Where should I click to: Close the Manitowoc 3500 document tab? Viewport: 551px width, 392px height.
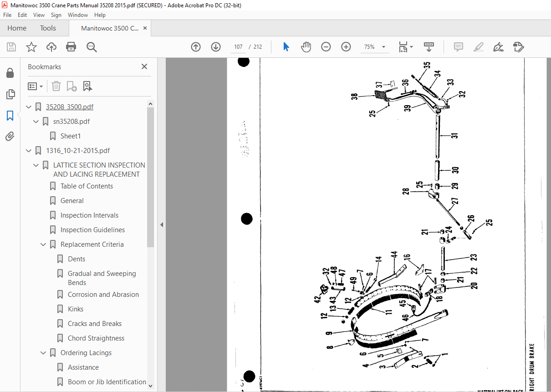[x=145, y=28]
